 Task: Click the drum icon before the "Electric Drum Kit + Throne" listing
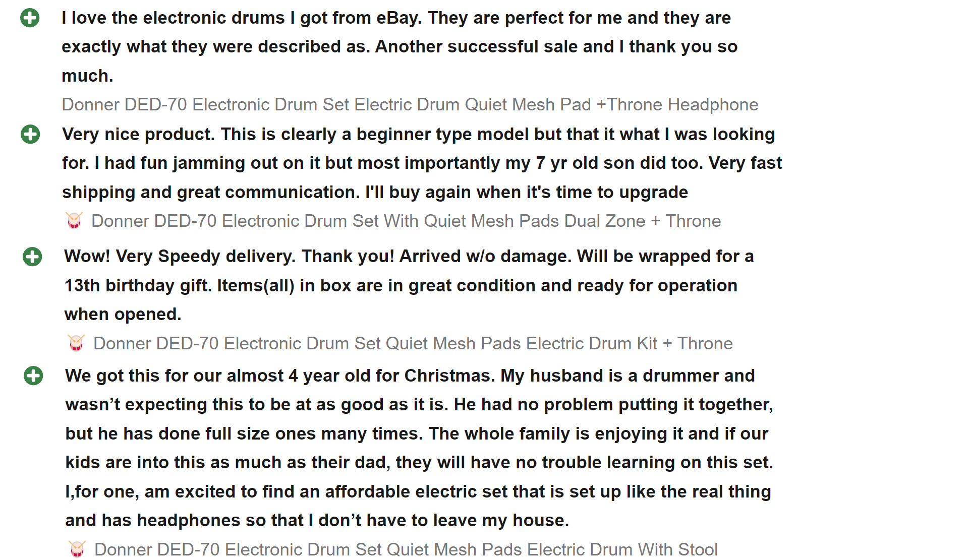pos(76,343)
